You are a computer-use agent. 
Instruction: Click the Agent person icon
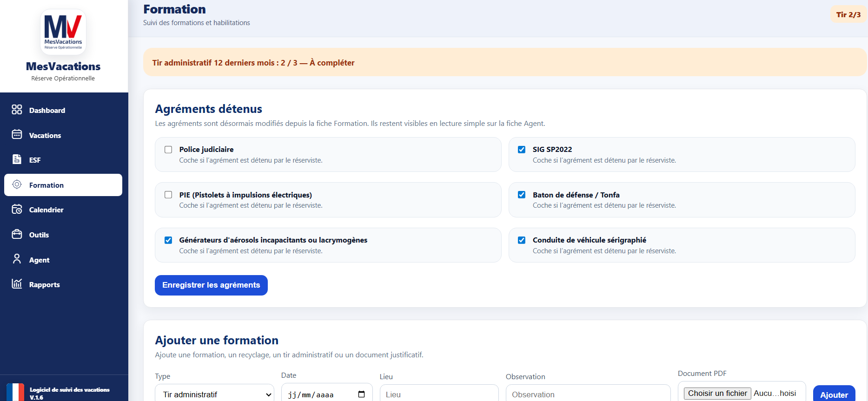(17, 259)
